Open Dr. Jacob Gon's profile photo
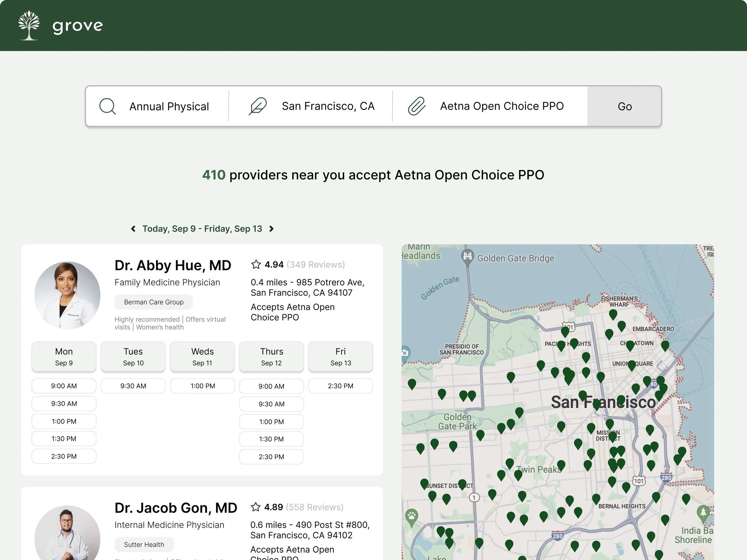747x560 pixels. 68,533
